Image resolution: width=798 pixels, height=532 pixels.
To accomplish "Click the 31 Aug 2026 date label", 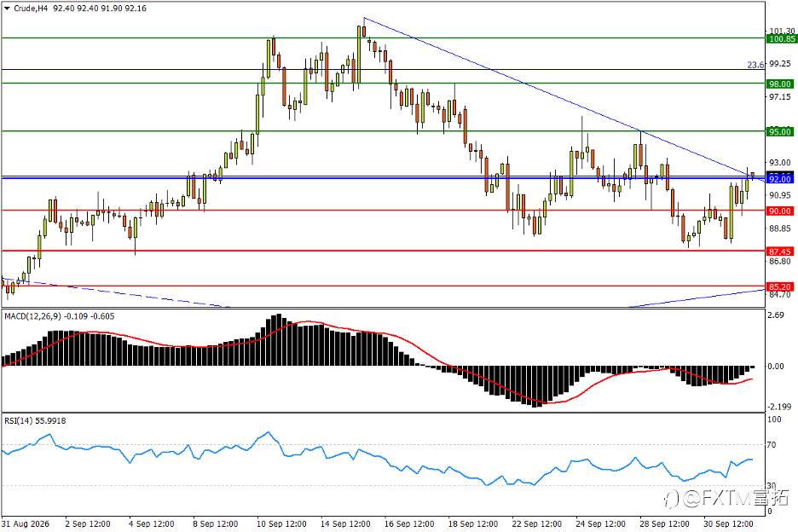I will (x=26, y=523).
